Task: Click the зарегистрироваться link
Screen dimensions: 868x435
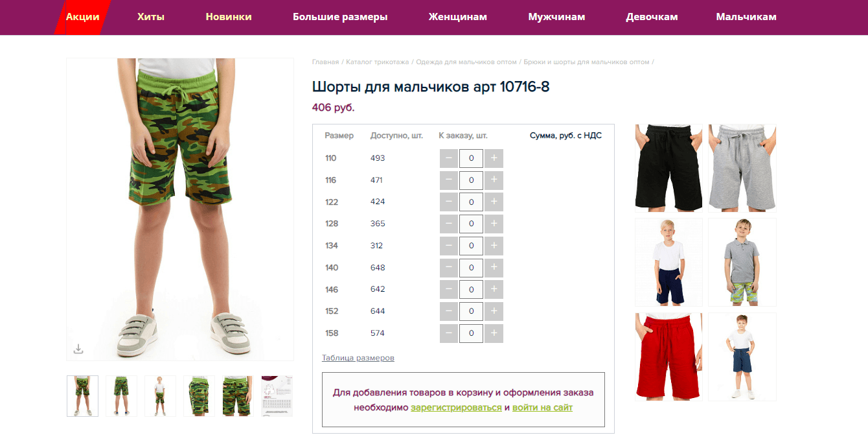Action: click(456, 408)
